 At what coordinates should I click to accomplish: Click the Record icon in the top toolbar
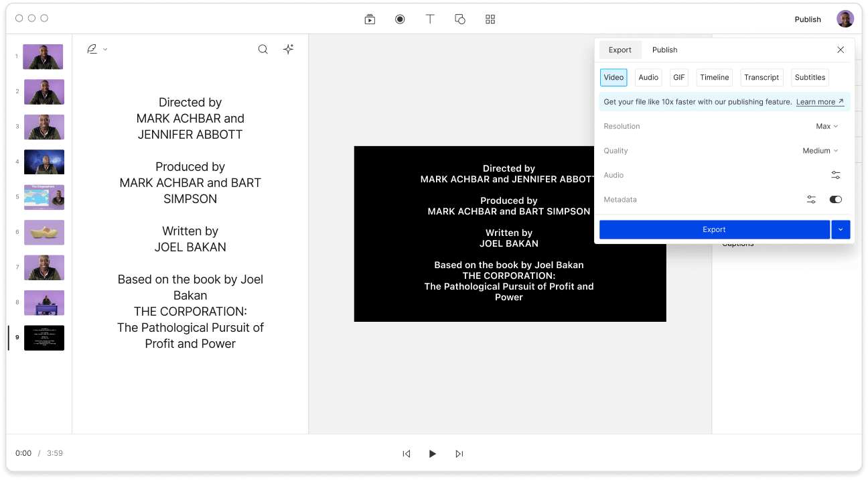400,19
